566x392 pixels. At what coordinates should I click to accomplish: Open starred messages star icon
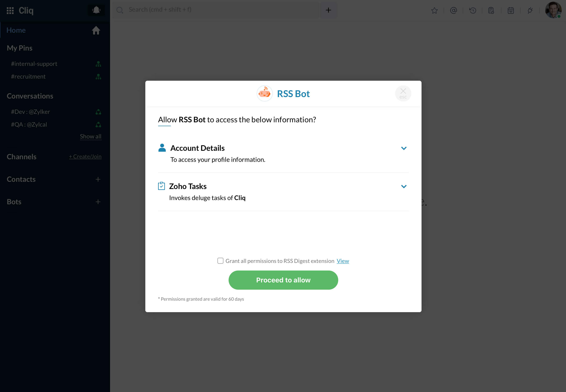pos(434,10)
